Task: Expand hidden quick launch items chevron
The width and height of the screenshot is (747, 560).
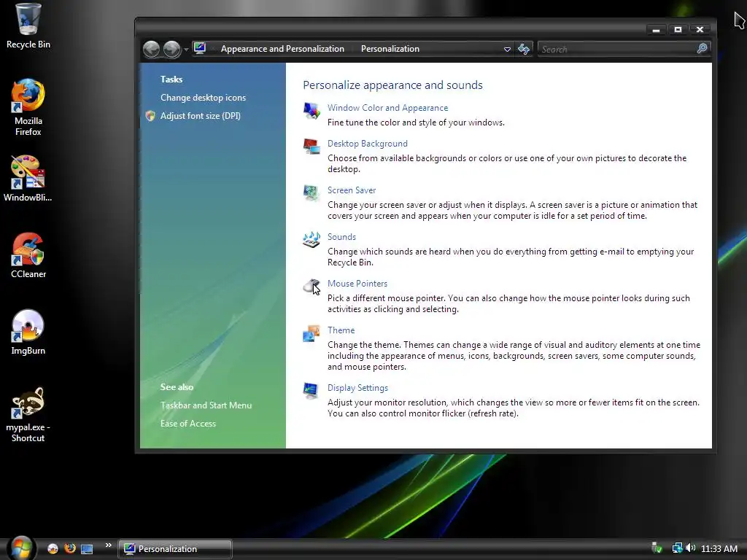Action: 109,545
